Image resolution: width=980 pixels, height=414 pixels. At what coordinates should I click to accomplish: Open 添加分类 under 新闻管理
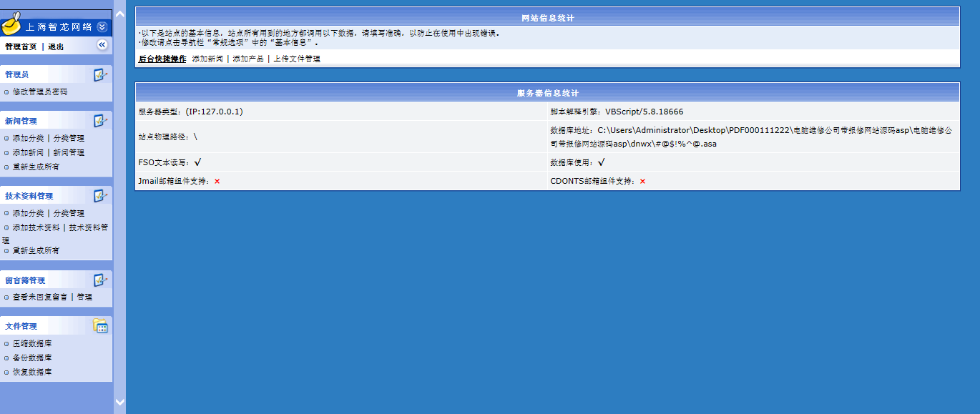[28, 139]
